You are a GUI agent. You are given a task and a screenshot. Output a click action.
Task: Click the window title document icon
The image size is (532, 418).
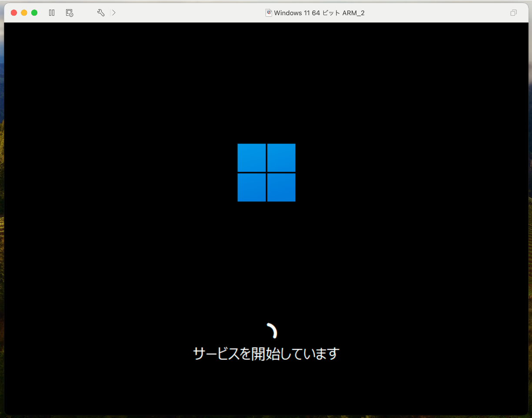(269, 13)
